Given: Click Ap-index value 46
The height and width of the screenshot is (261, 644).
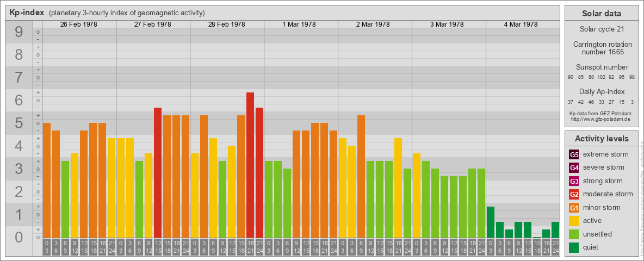Looking at the screenshot, I should coord(591,102).
